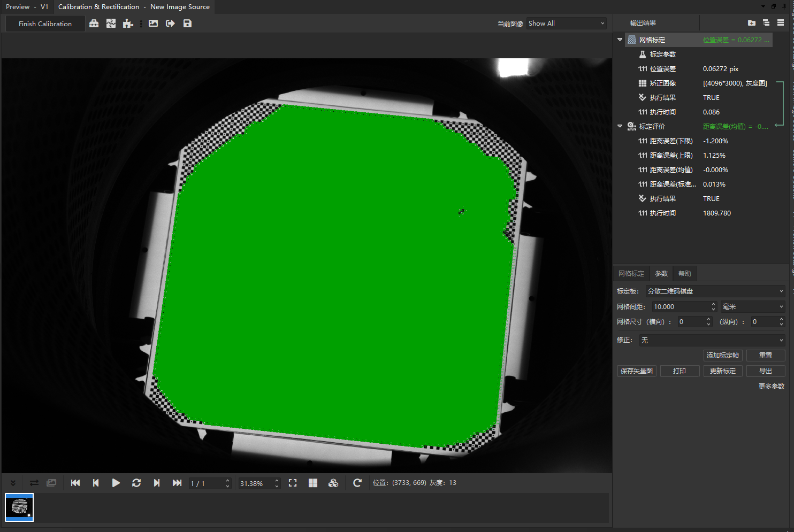Select the 距离误差(均值) row

[x=699, y=170]
